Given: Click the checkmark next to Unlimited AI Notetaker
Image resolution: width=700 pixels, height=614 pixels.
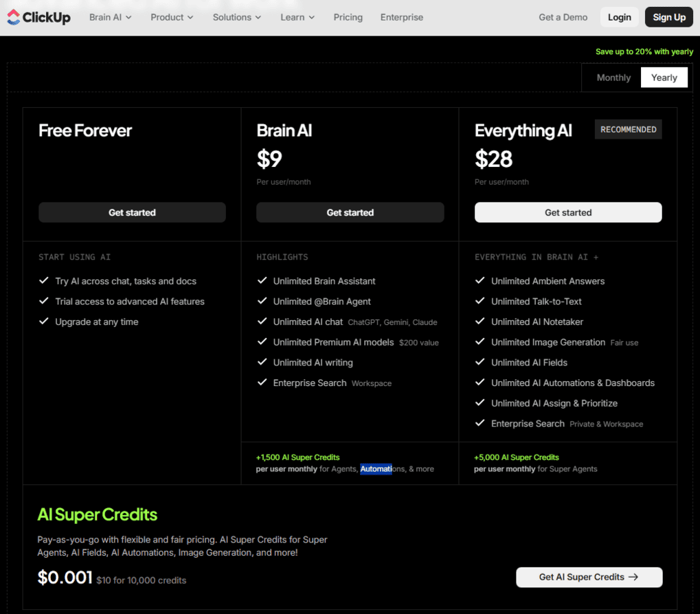Looking at the screenshot, I should 479,321.
